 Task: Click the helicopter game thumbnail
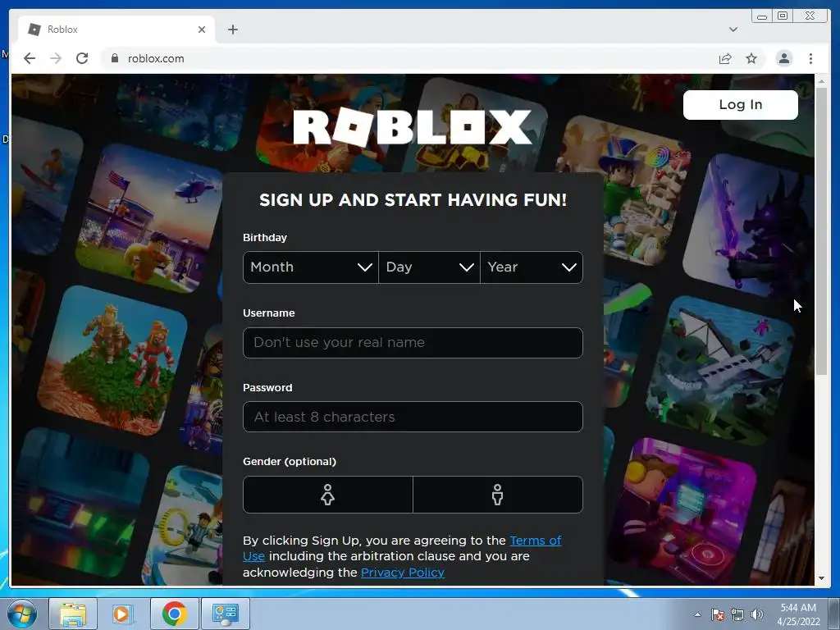coord(150,220)
